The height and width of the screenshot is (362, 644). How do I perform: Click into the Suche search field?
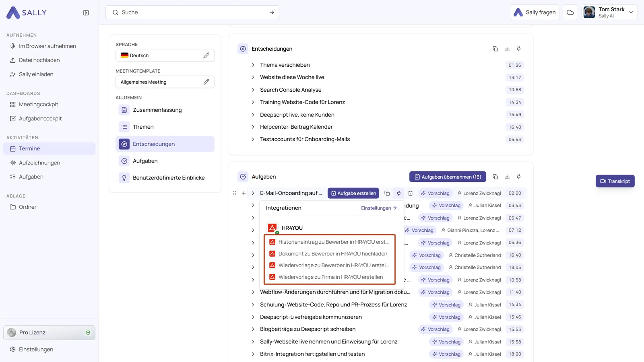(192, 12)
